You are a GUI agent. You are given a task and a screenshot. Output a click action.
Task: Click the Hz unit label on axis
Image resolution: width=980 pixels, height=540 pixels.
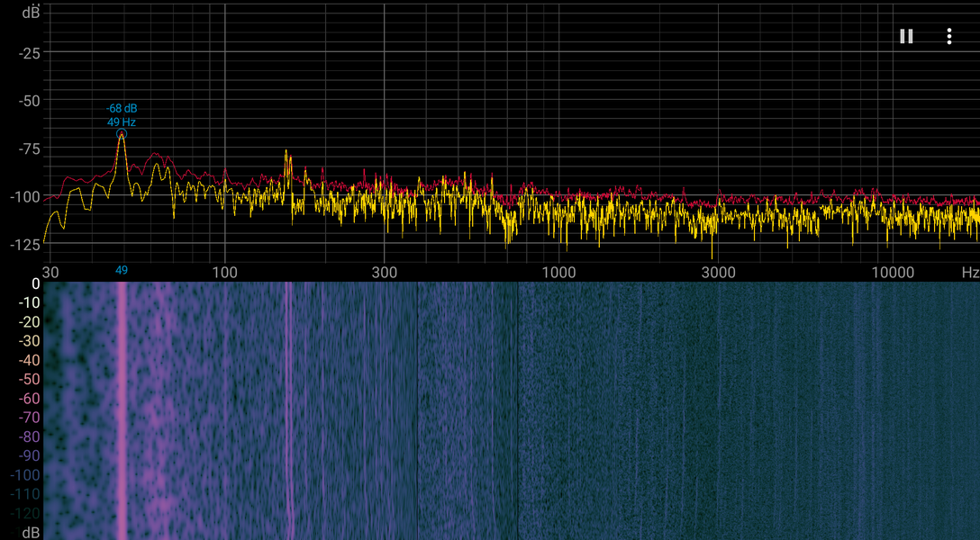point(970,272)
